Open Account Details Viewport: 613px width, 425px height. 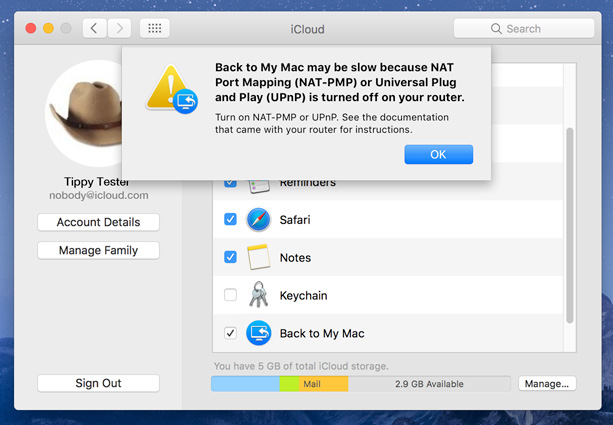click(x=99, y=222)
